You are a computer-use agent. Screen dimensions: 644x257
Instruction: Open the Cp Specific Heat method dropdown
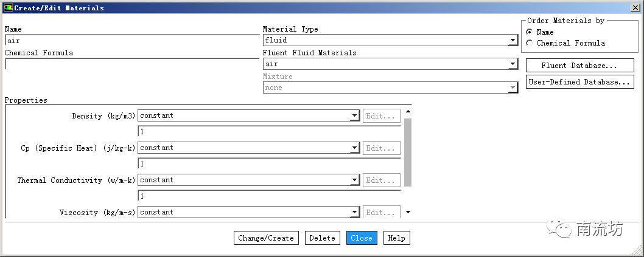tap(354, 148)
